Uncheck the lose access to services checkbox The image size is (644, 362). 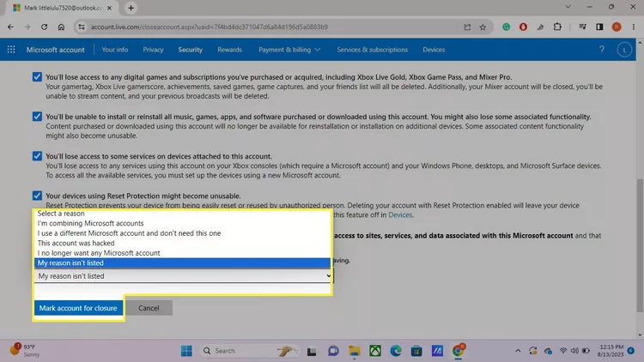pyautogui.click(x=37, y=156)
